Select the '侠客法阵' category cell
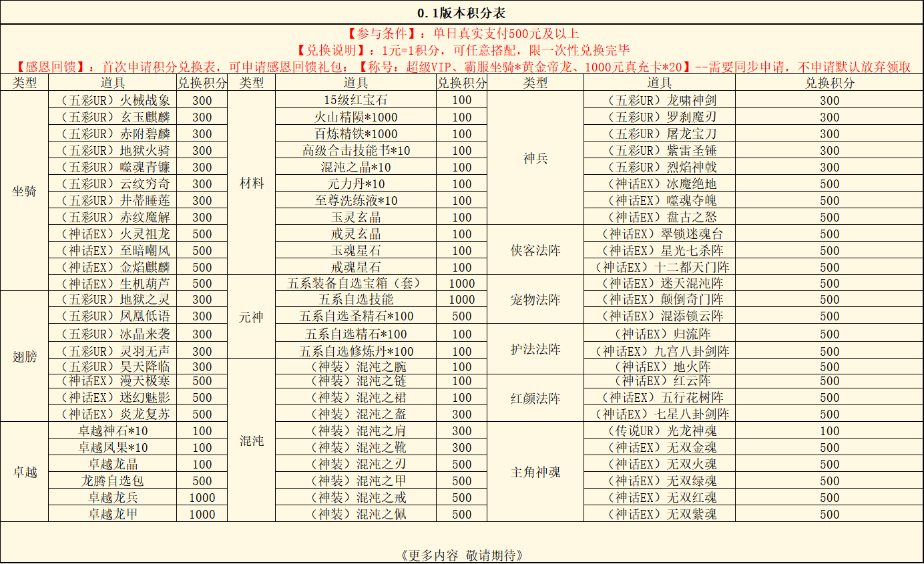This screenshot has height=564, width=924. [x=535, y=250]
